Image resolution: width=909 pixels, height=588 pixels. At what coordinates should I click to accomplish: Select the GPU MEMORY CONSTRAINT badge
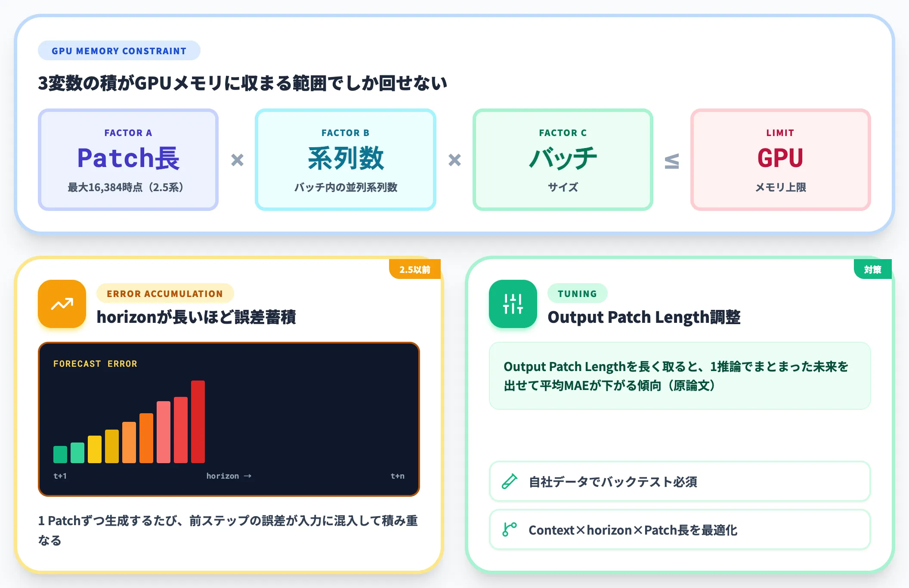click(x=119, y=51)
